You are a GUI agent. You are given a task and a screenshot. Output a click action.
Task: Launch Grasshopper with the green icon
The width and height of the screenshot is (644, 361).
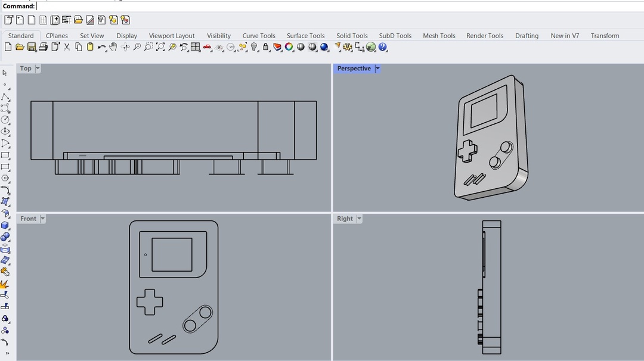(371, 47)
